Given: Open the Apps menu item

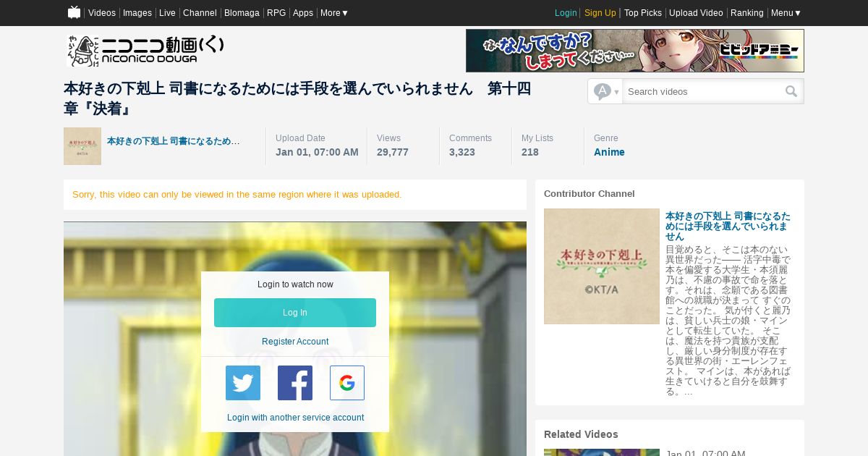Looking at the screenshot, I should tap(303, 13).
